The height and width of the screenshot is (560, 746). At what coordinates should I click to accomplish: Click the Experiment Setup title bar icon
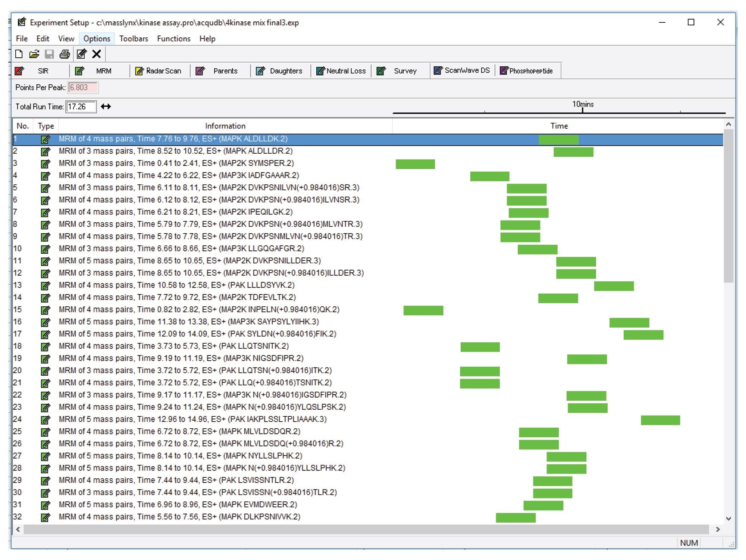pyautogui.click(x=22, y=22)
